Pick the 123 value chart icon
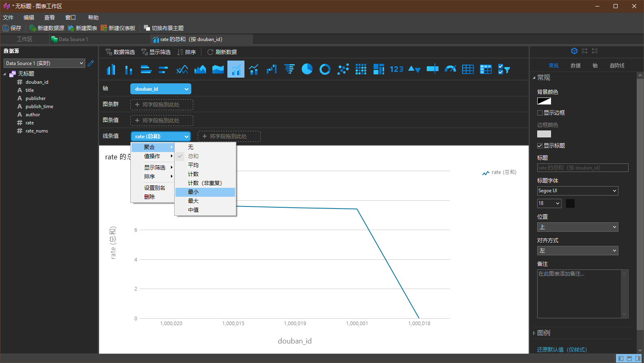 (397, 70)
